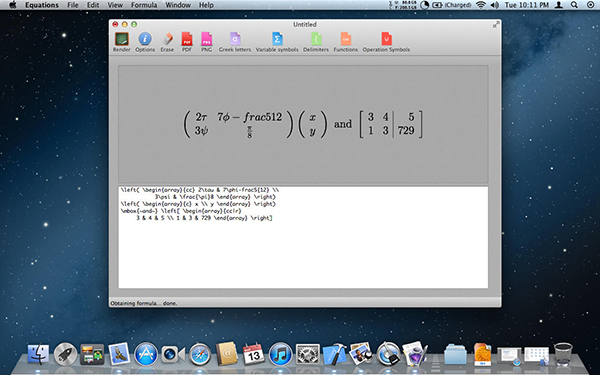Open the View menu
This screenshot has height=375, width=600.
115,5
